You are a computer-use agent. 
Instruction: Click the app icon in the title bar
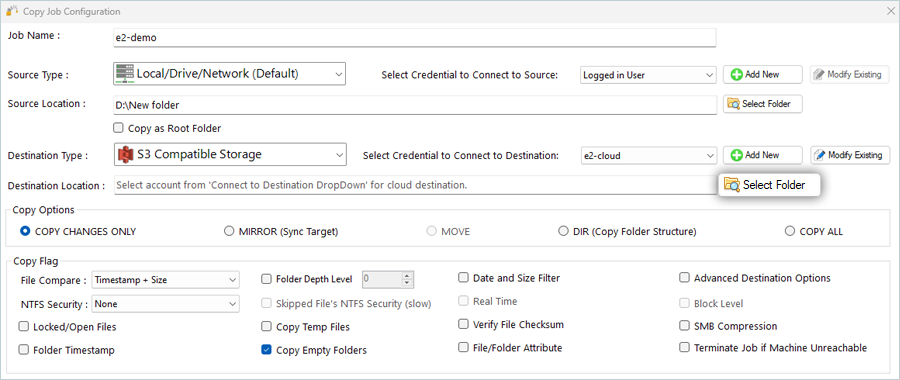[11, 11]
